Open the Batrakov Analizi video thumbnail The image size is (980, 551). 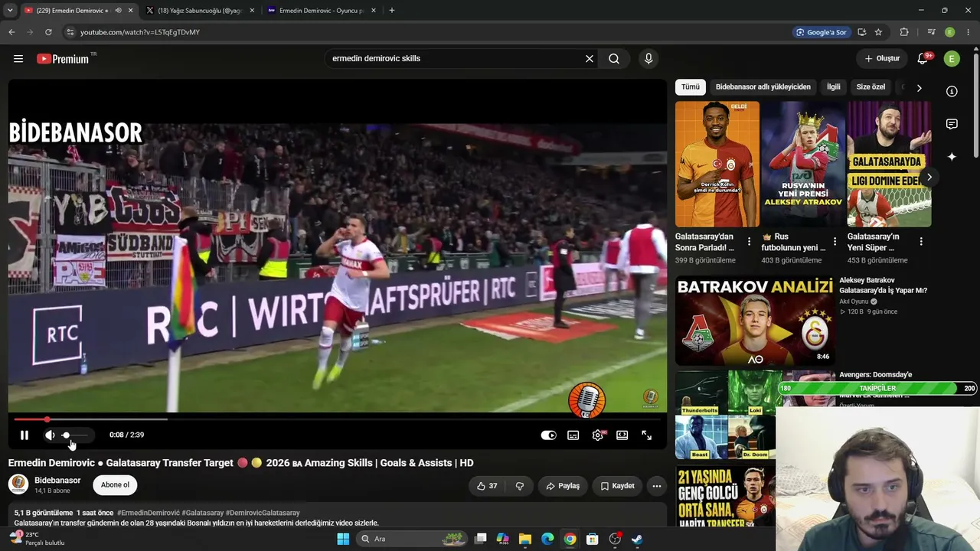click(x=755, y=320)
